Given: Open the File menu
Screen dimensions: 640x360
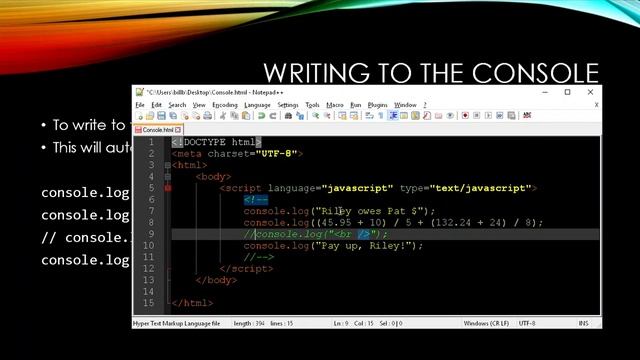Looking at the screenshot, I should point(140,105).
